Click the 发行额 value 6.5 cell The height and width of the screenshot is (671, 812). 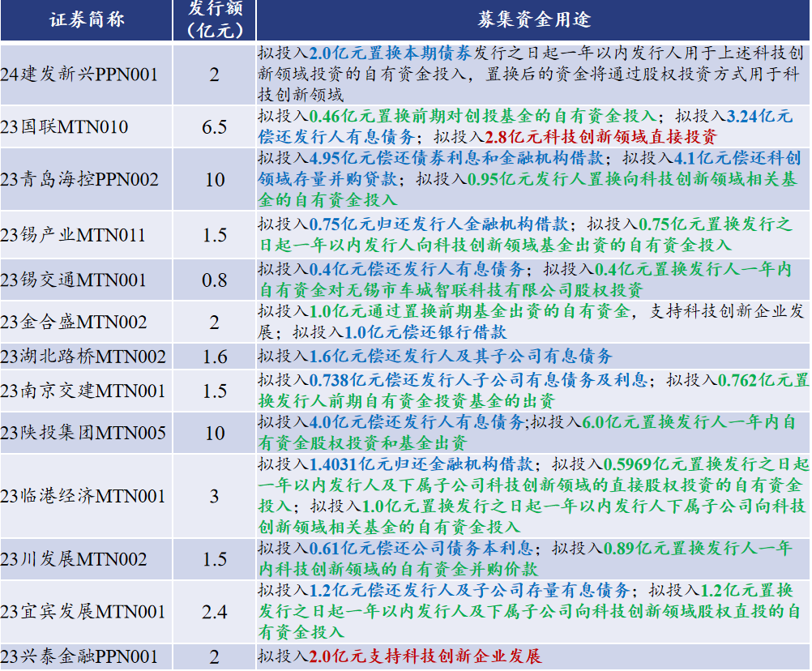coord(212,126)
